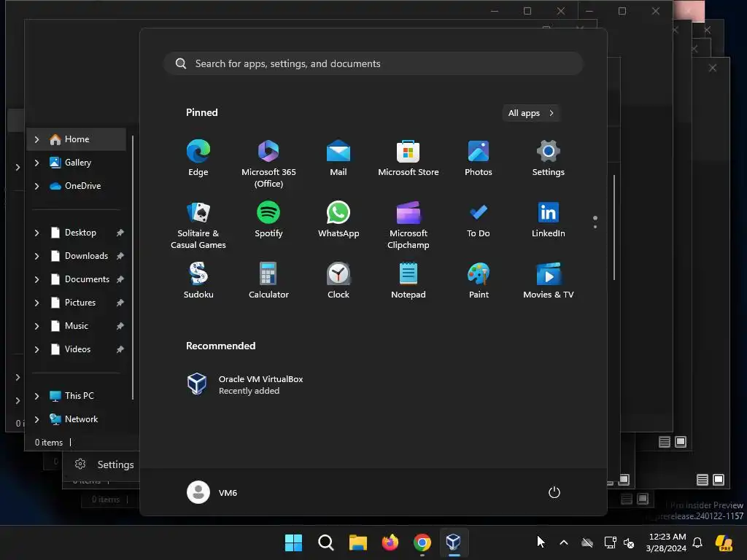This screenshot has height=560, width=747.
Task: Unpin Downloads using its pin icon
Action: click(x=120, y=256)
